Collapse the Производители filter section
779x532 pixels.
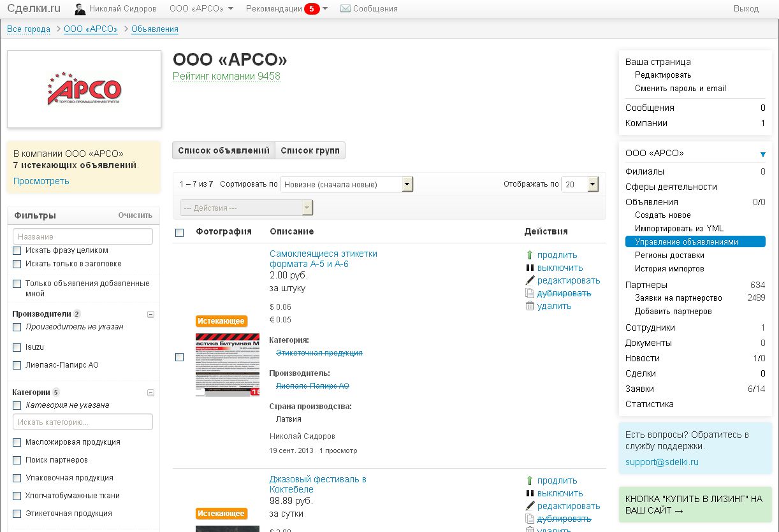coord(150,314)
